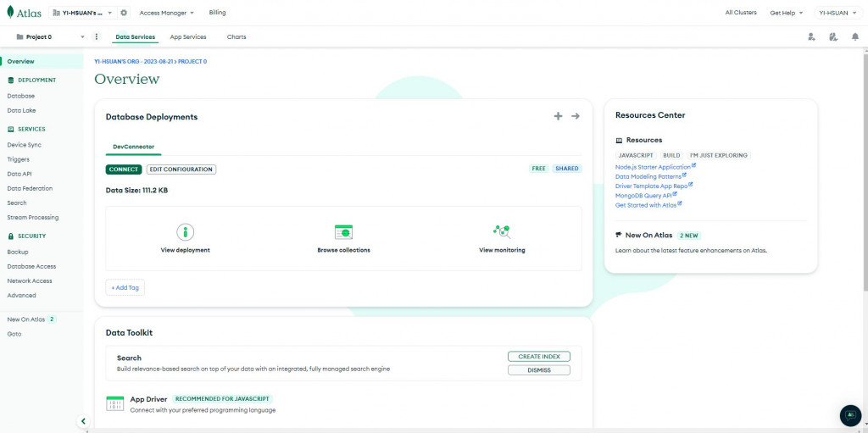Collapse the sidebar with the chevron button
The width and height of the screenshot is (868, 433).
pyautogui.click(x=83, y=421)
